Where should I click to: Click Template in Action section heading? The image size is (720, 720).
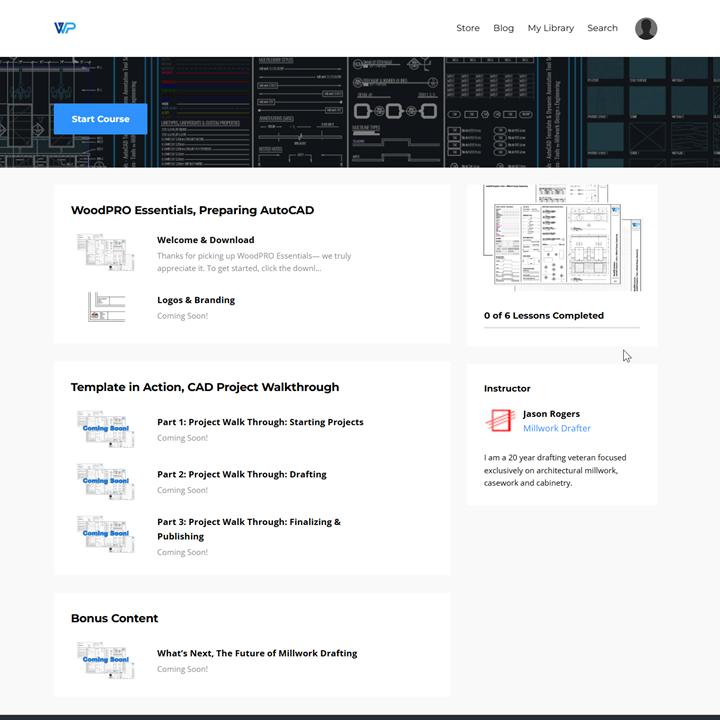coord(205,387)
